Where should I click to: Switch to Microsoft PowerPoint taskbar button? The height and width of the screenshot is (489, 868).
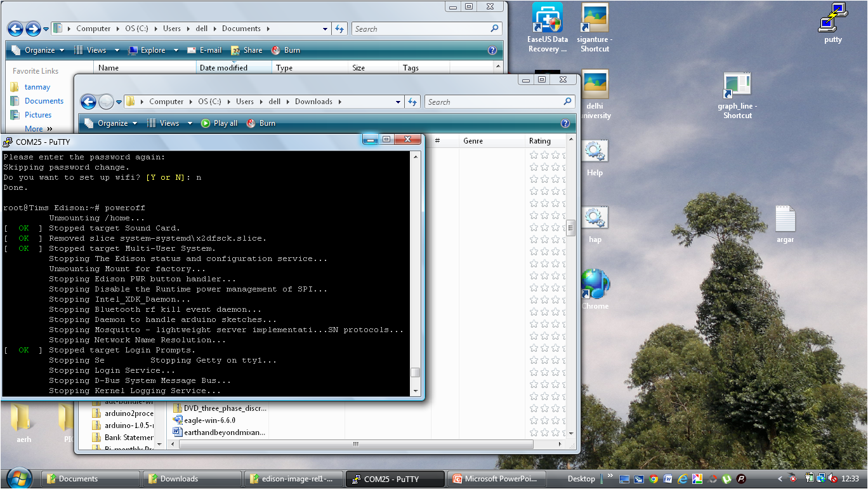coord(496,479)
